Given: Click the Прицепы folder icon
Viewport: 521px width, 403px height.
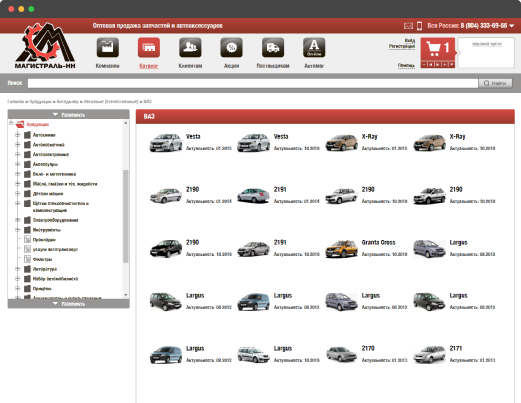Looking at the screenshot, I should [x=27, y=288].
